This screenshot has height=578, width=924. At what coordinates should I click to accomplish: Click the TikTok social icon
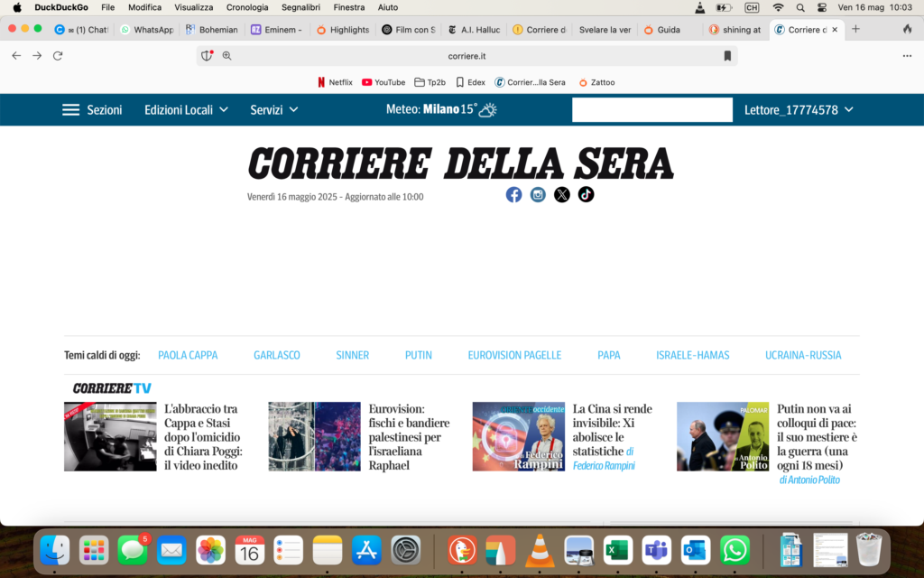tap(587, 194)
